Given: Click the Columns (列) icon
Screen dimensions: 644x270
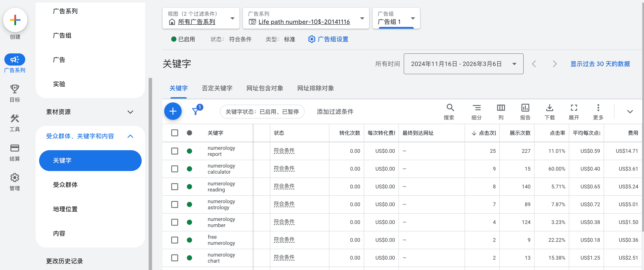Looking at the screenshot, I should 501,108.
